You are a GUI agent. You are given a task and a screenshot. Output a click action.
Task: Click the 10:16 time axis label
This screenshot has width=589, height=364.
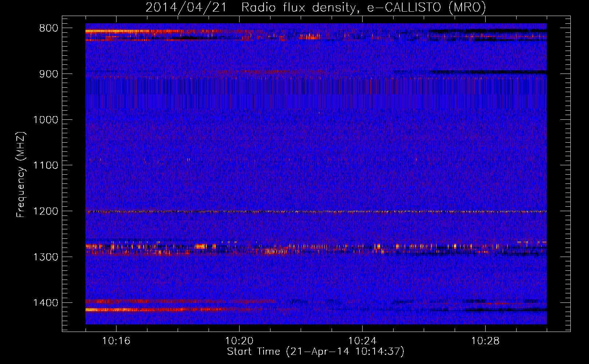116,341
